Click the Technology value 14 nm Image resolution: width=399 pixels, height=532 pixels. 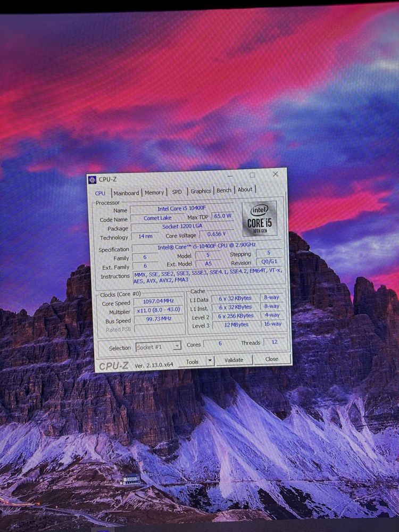[145, 236]
